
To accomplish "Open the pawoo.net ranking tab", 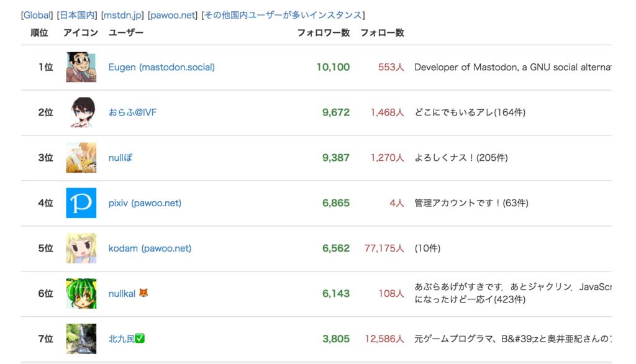I will tap(173, 15).
